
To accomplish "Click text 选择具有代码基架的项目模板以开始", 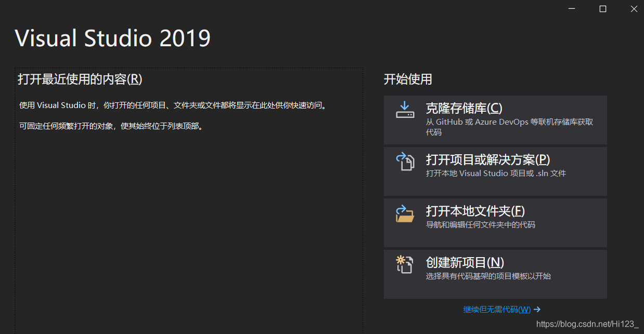I will click(488, 276).
